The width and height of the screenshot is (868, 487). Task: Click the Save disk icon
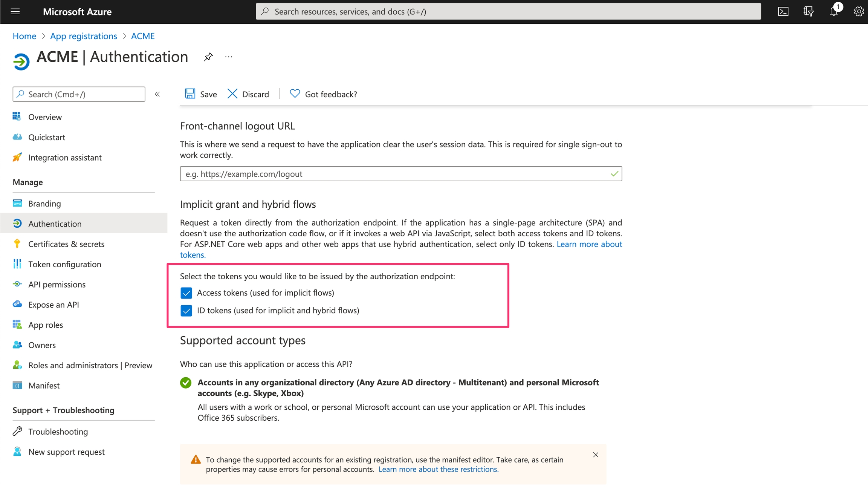(x=190, y=94)
